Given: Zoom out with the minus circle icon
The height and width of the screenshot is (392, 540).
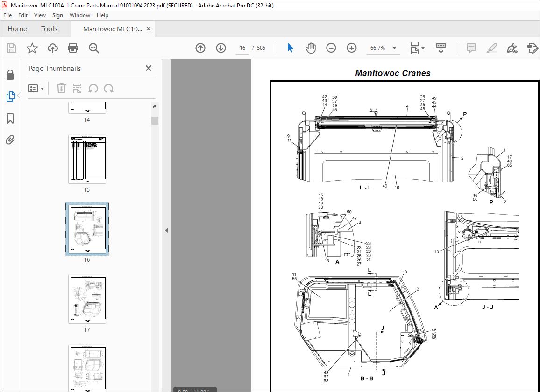Looking at the screenshot, I should point(331,48).
